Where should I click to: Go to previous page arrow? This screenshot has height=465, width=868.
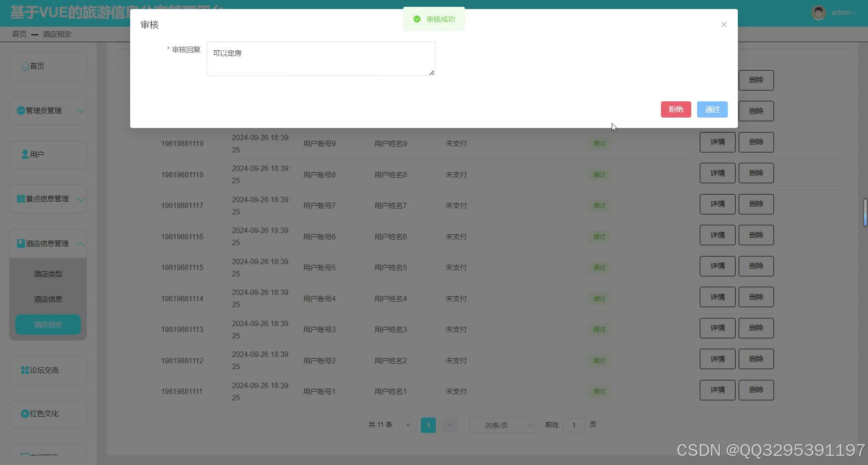point(408,425)
